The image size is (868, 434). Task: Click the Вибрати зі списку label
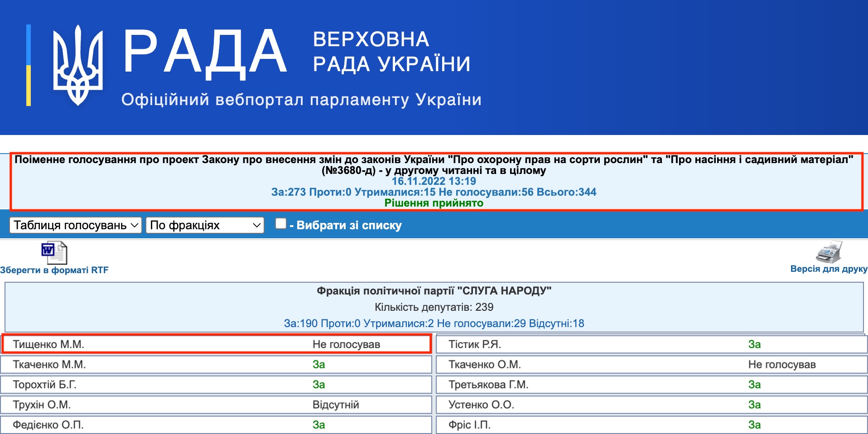[349, 225]
